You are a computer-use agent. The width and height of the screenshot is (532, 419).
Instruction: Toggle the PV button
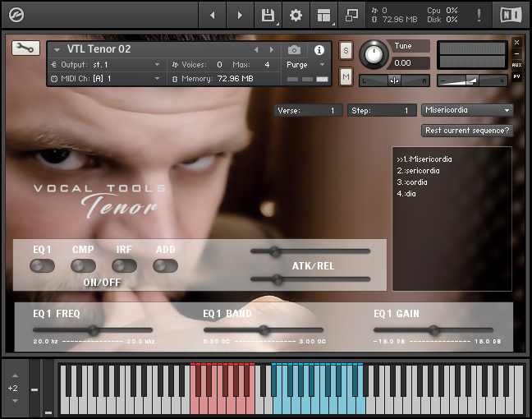pos(516,76)
